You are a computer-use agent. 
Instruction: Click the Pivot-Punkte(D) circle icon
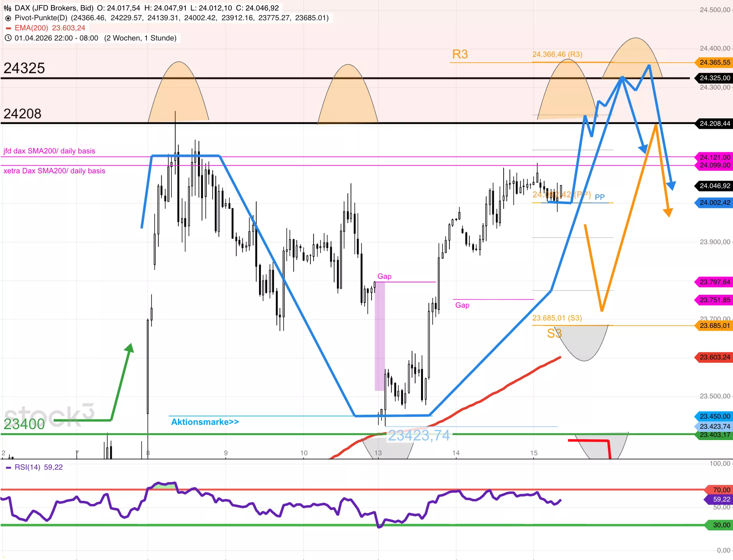click(8, 18)
